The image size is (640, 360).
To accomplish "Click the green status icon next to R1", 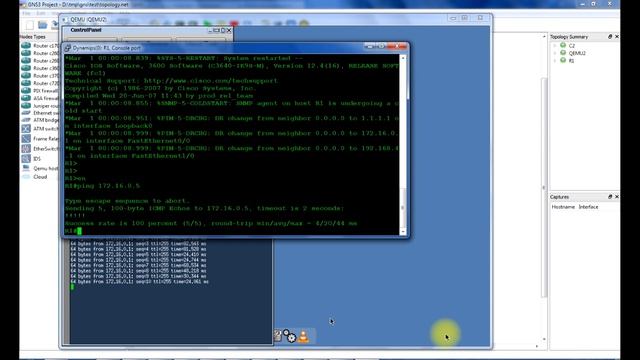I will click(563, 60).
